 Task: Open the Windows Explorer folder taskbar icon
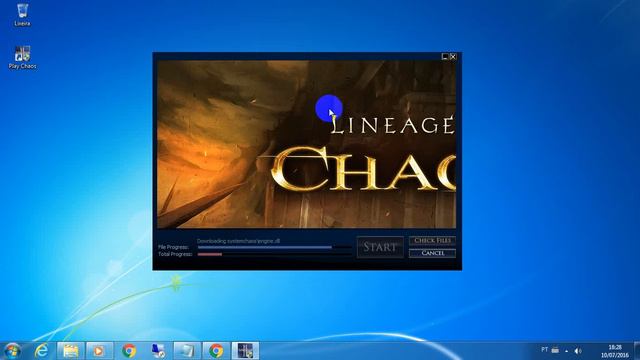(71, 351)
